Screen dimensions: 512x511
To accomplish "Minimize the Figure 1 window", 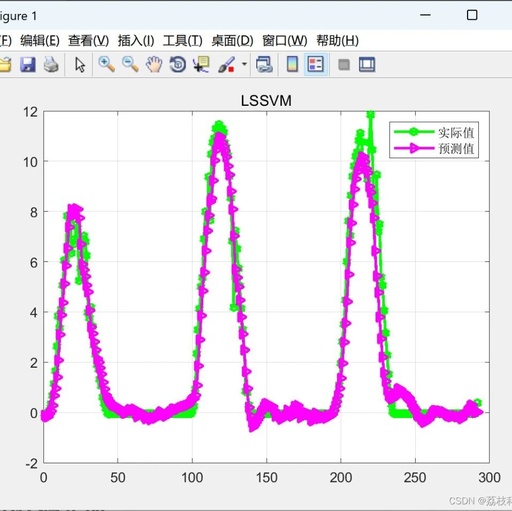I will click(425, 15).
